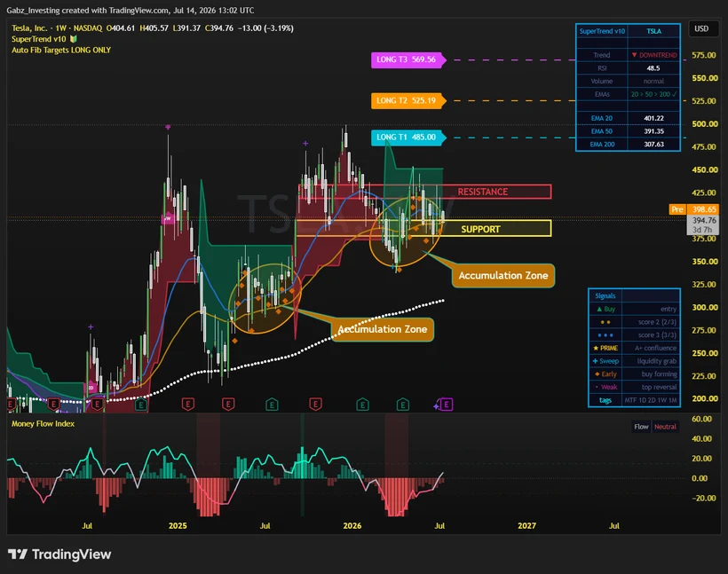Click 'top reversal' in the Weak row
Screen dimensions: 728x574
(660, 387)
